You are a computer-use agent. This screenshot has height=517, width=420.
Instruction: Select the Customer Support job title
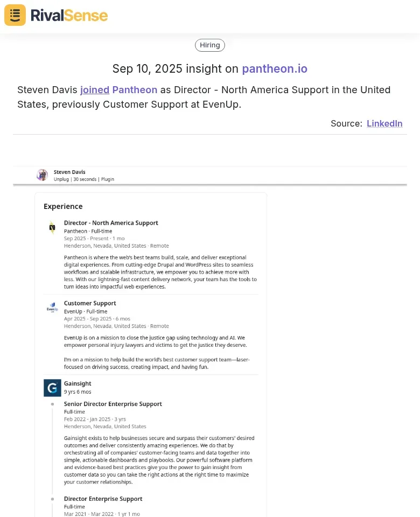(90, 303)
